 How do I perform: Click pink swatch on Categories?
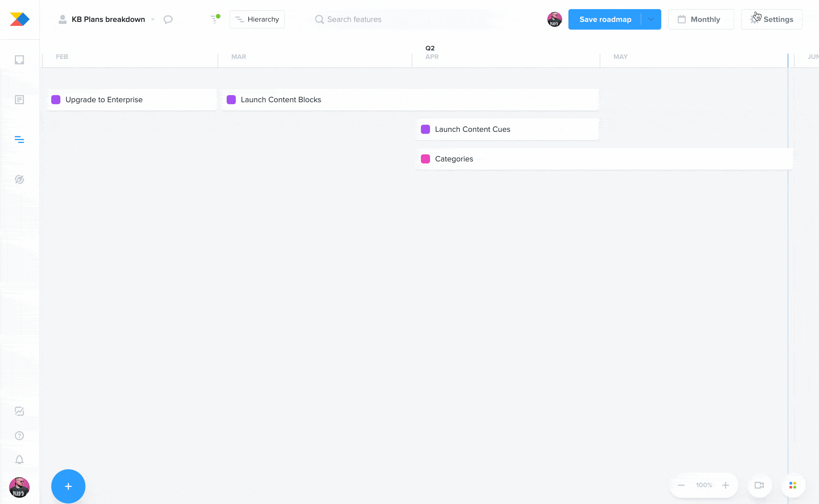click(425, 159)
